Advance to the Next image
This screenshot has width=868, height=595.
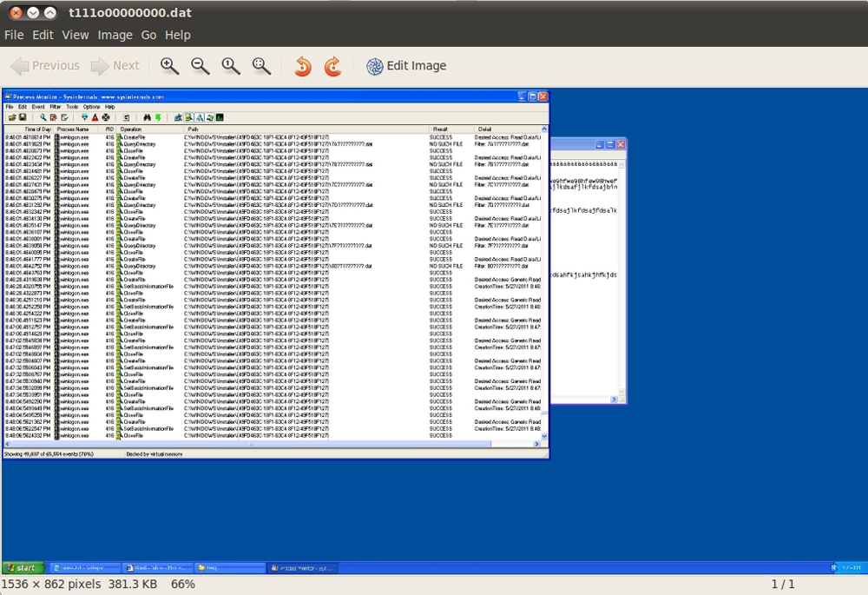tap(115, 66)
